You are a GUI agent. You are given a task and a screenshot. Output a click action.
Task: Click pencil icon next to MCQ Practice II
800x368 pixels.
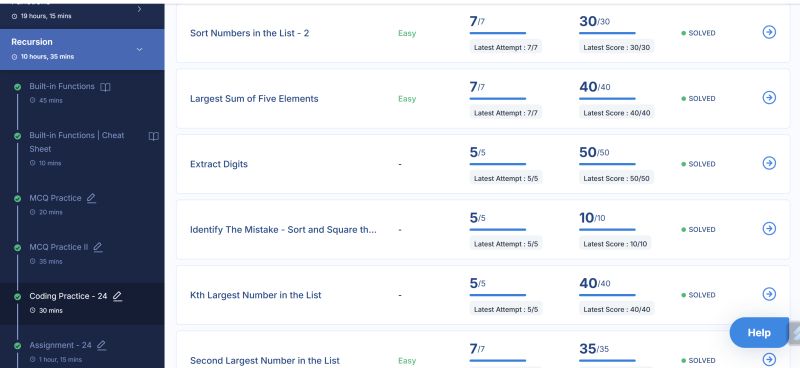(x=97, y=248)
